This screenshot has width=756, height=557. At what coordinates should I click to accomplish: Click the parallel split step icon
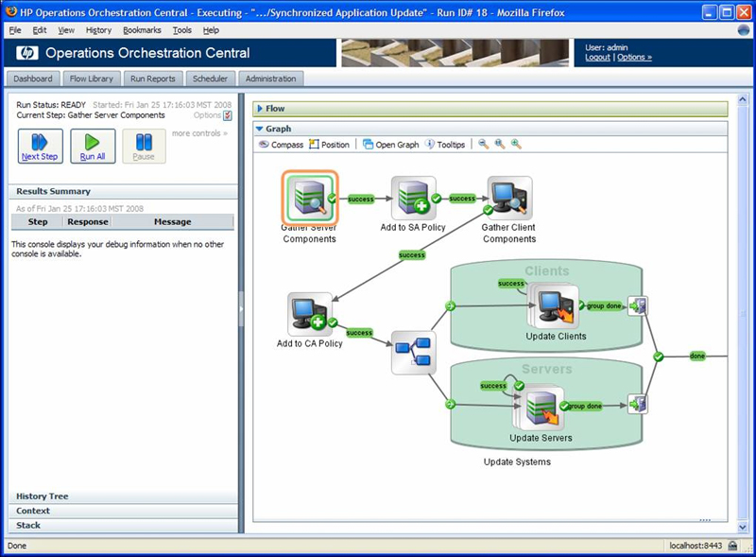pyautogui.click(x=413, y=353)
